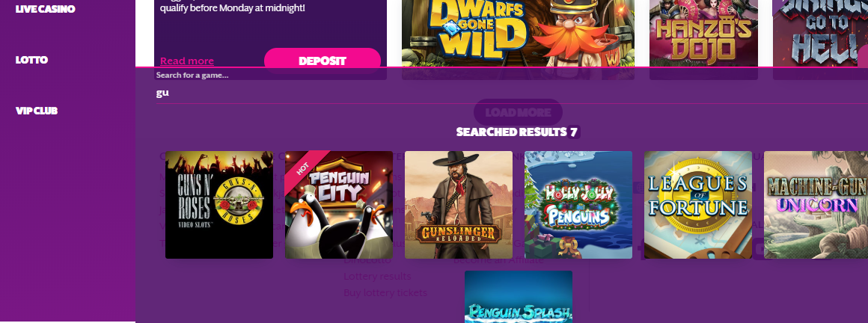868x323 pixels.
Task: Click the Dwarfs Gone Wild banner
Action: click(x=518, y=33)
